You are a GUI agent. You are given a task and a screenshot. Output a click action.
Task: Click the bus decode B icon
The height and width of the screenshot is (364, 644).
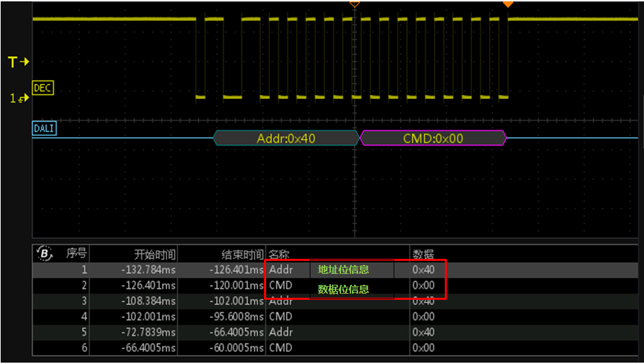(44, 253)
